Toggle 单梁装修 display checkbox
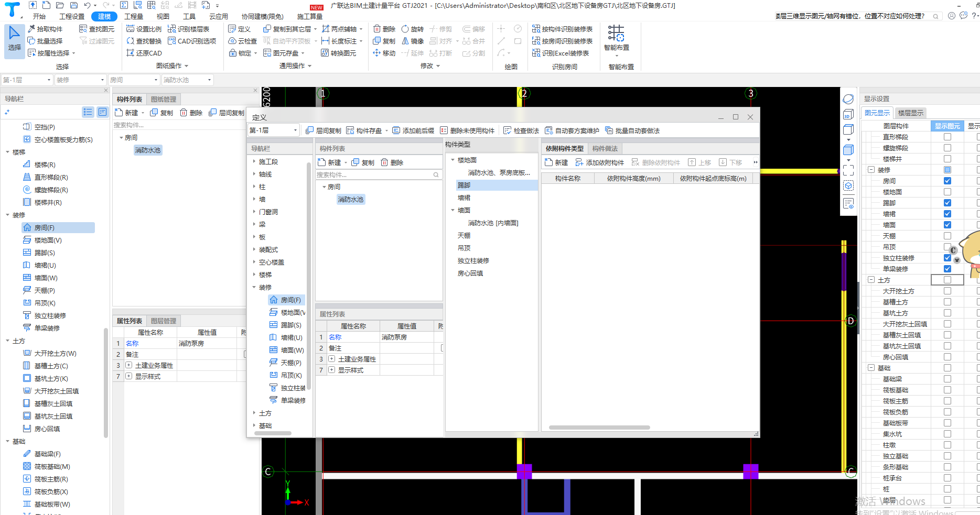The image size is (980, 515). pyautogui.click(x=947, y=269)
